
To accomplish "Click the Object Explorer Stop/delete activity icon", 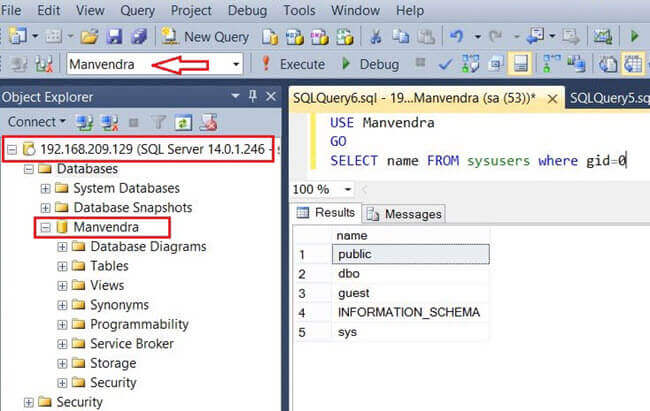I will 208,122.
